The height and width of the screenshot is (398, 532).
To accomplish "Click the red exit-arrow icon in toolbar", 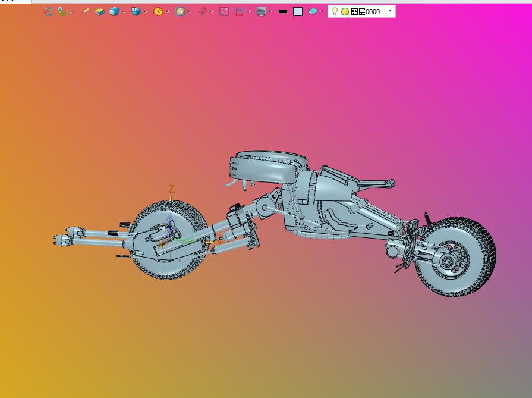I will 48,11.
